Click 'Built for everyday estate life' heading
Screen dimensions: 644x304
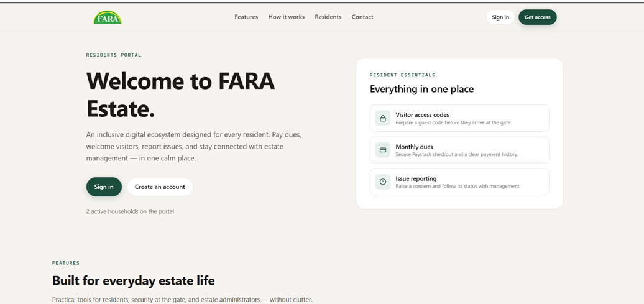point(133,281)
